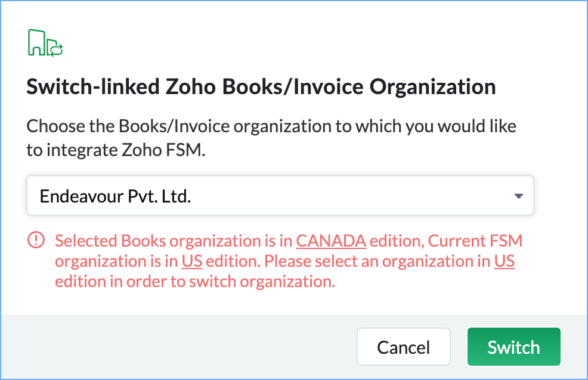Click the underlined US after 'organization is in'
588x380 pixels.
[x=191, y=261]
